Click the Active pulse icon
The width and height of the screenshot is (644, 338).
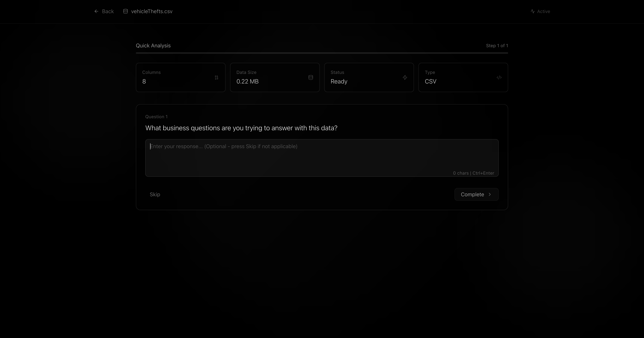(x=533, y=11)
